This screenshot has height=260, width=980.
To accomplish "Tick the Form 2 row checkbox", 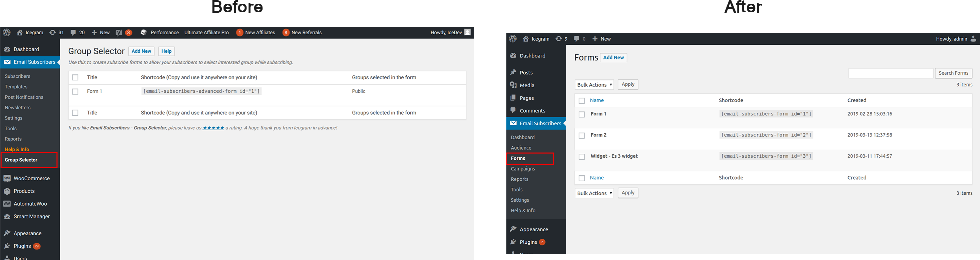I will coord(582,136).
